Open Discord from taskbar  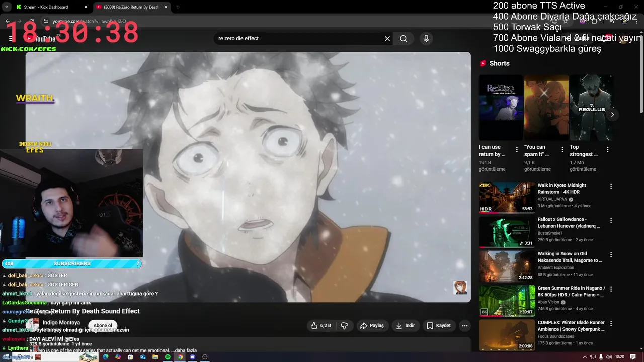coord(192,357)
